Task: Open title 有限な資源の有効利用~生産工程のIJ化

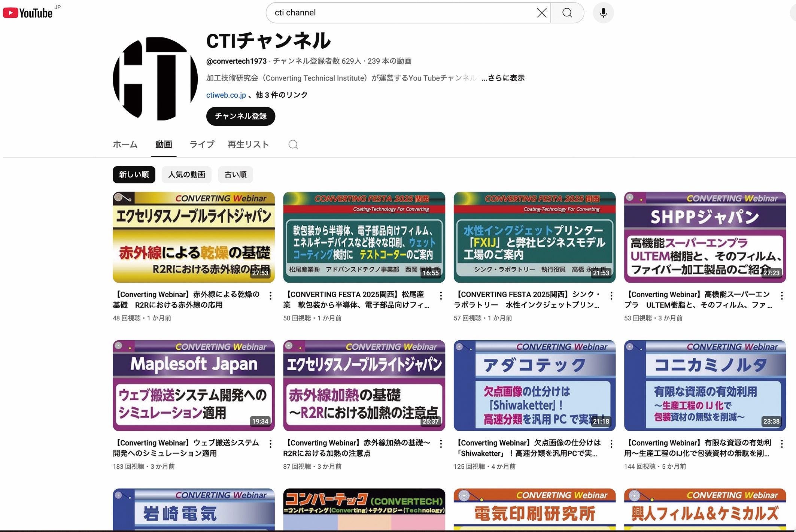Action: (x=698, y=448)
